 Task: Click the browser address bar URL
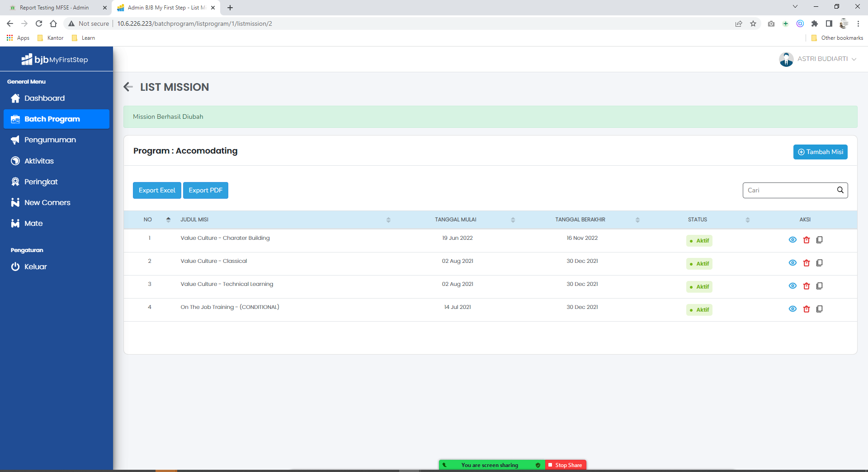click(x=194, y=23)
